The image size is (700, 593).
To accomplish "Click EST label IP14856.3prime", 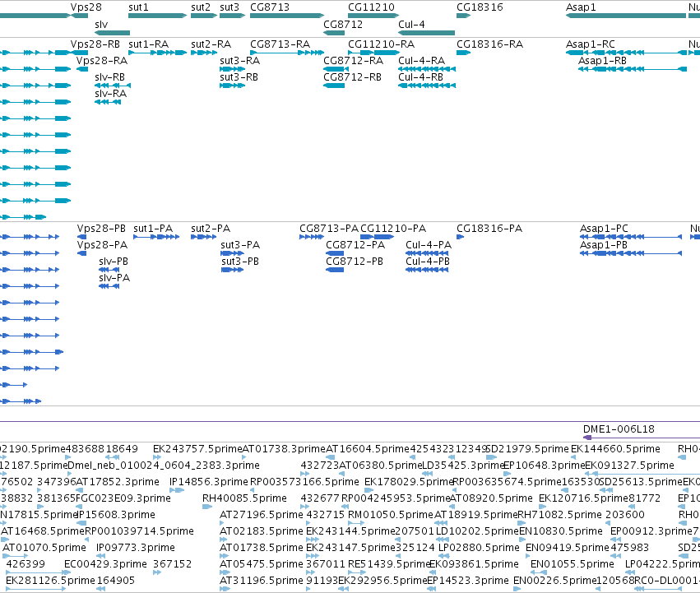I will click(x=209, y=482).
